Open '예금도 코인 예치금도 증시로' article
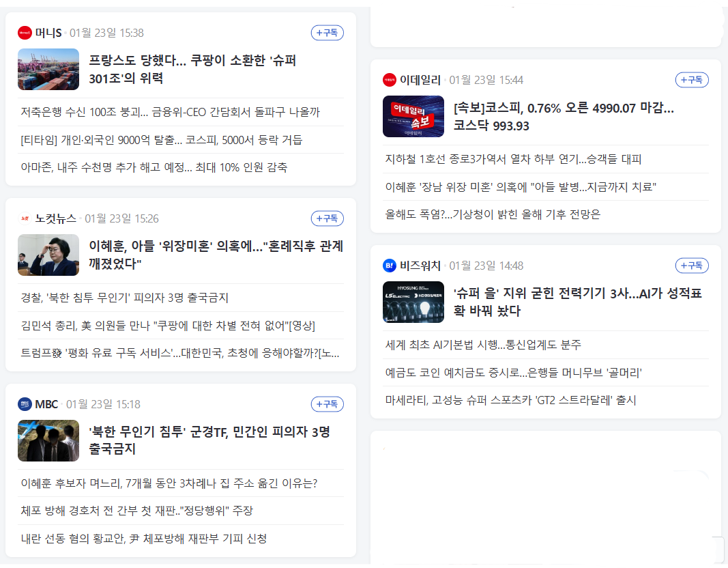The width and height of the screenshot is (728, 568). click(514, 373)
